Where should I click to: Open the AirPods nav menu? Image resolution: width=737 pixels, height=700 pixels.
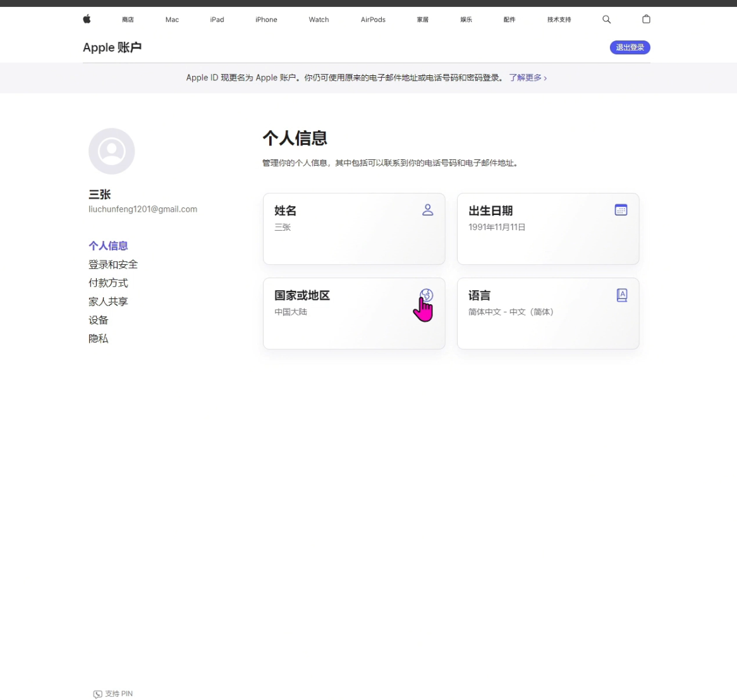pos(373,20)
